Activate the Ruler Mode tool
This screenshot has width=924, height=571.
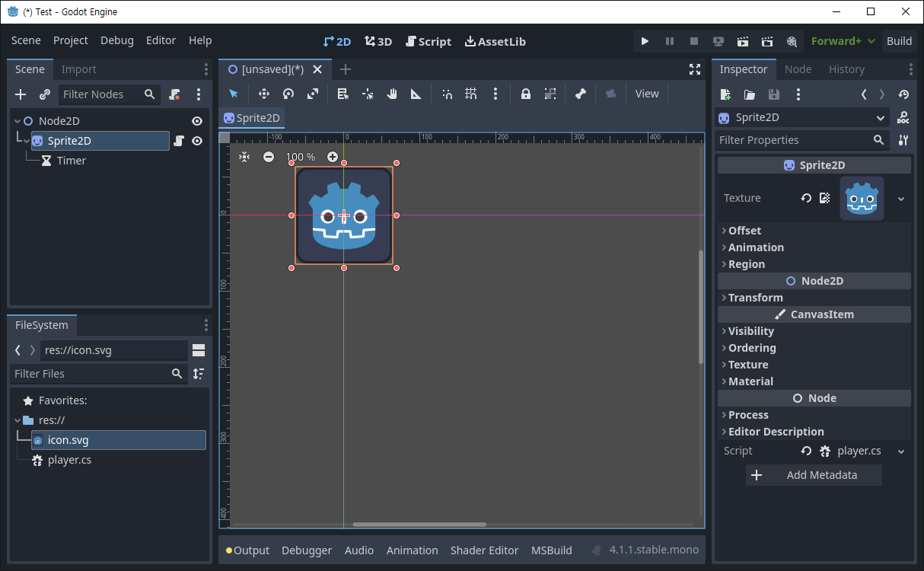(416, 94)
